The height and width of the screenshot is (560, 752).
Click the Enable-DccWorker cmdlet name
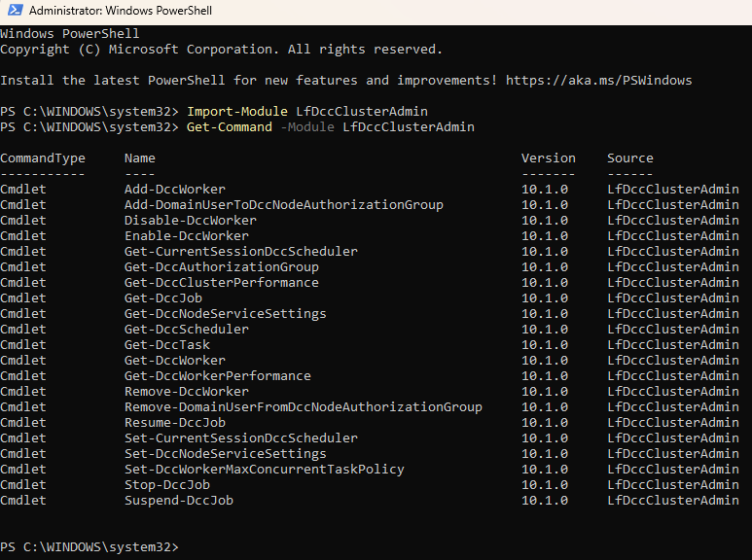click(187, 235)
